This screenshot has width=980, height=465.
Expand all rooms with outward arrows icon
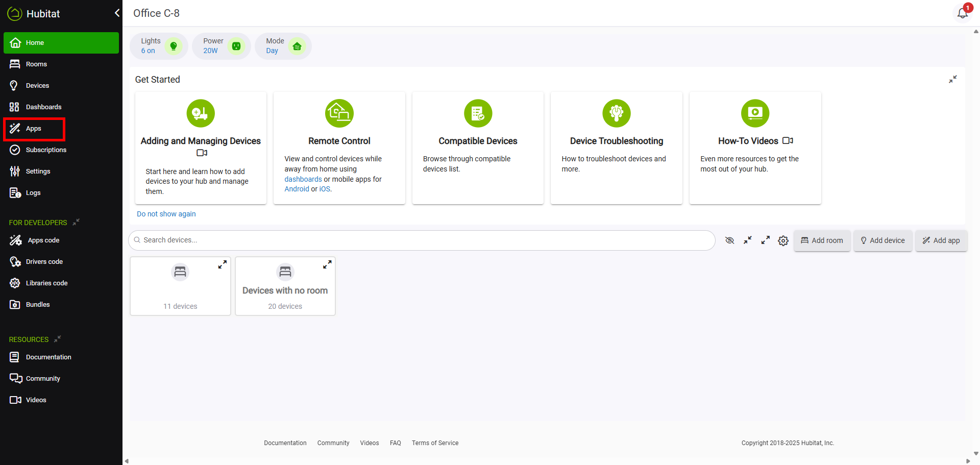tap(766, 240)
